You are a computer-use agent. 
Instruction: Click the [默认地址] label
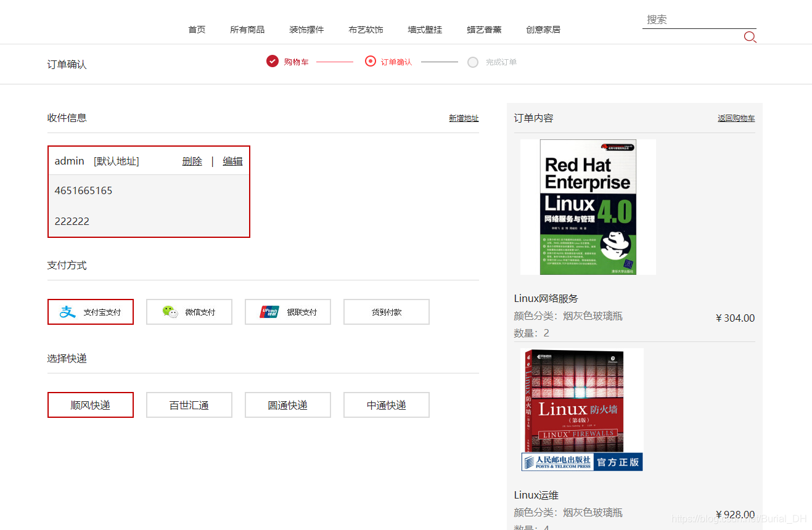[x=117, y=161]
